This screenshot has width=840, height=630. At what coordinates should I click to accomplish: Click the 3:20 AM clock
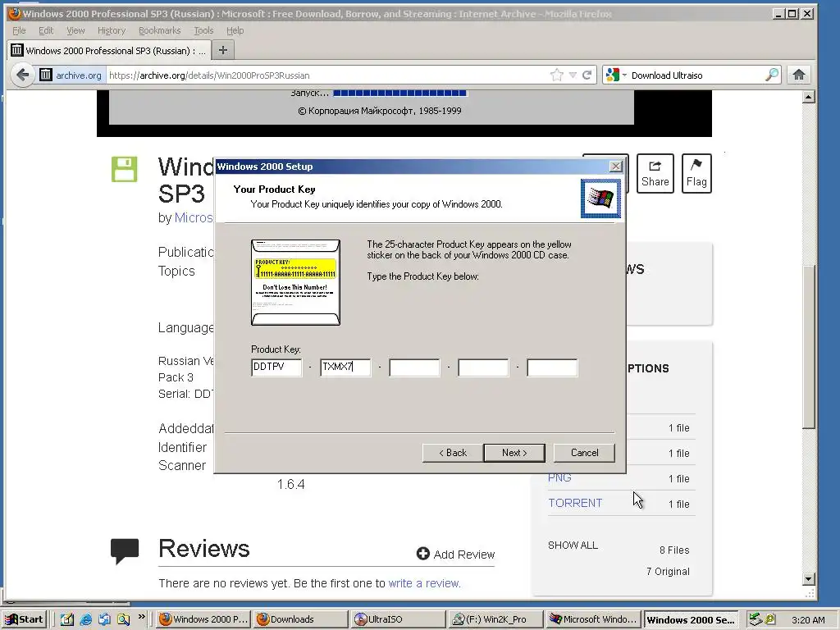point(808,620)
